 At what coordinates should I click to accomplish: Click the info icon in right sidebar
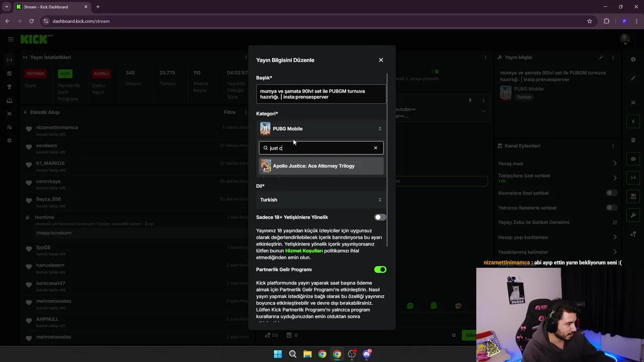pos(633,60)
